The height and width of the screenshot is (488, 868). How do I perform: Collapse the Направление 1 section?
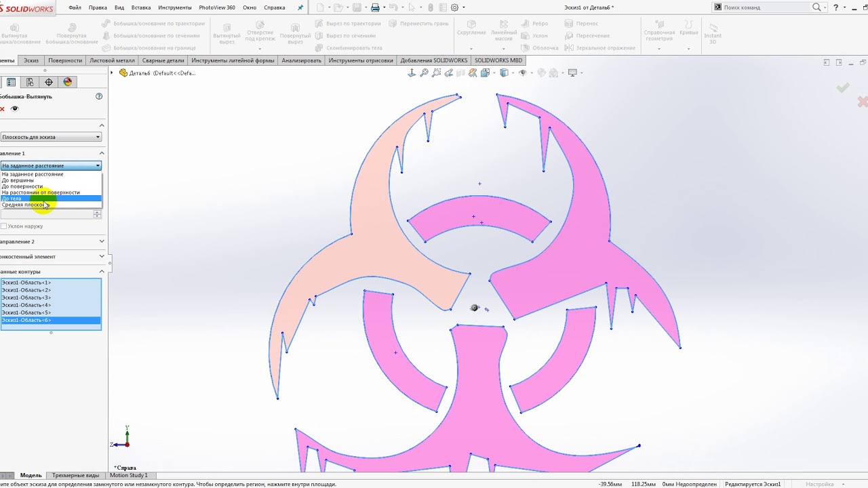(102, 153)
